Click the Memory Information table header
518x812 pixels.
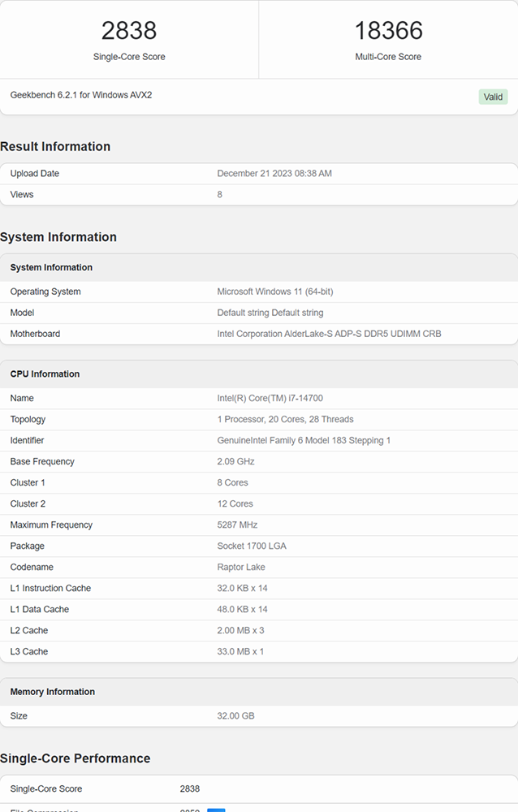[52, 692]
